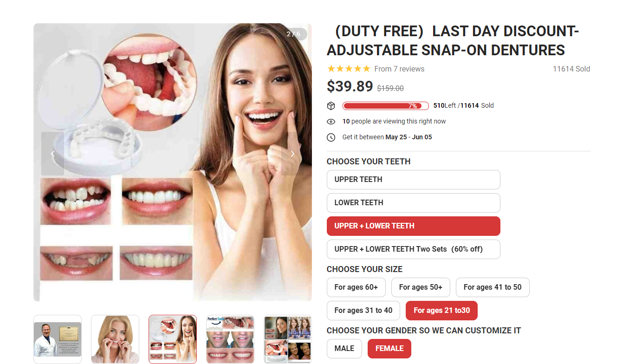
Task: Choose For ages 31 to 40 size
Action: (363, 311)
